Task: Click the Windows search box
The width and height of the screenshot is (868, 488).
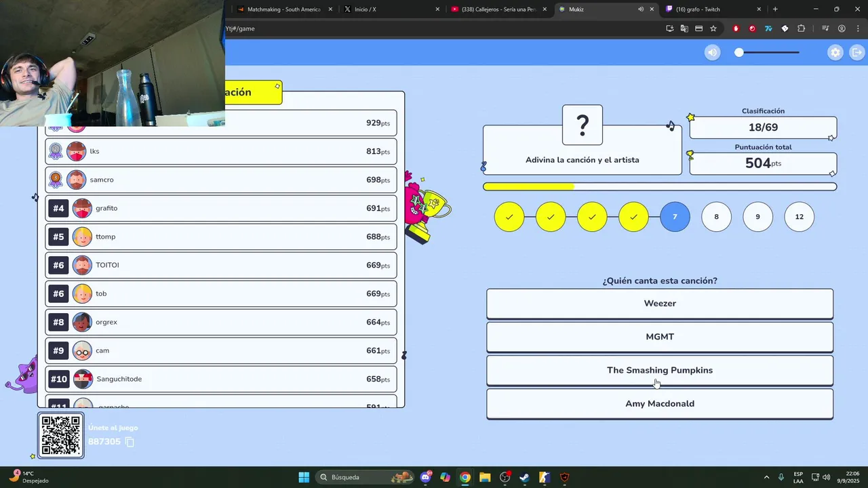Action: coord(366,477)
